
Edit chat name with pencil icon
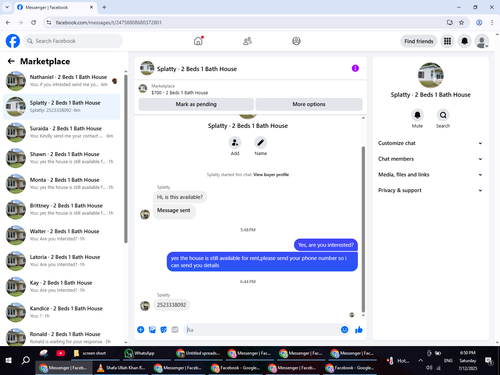(260, 143)
